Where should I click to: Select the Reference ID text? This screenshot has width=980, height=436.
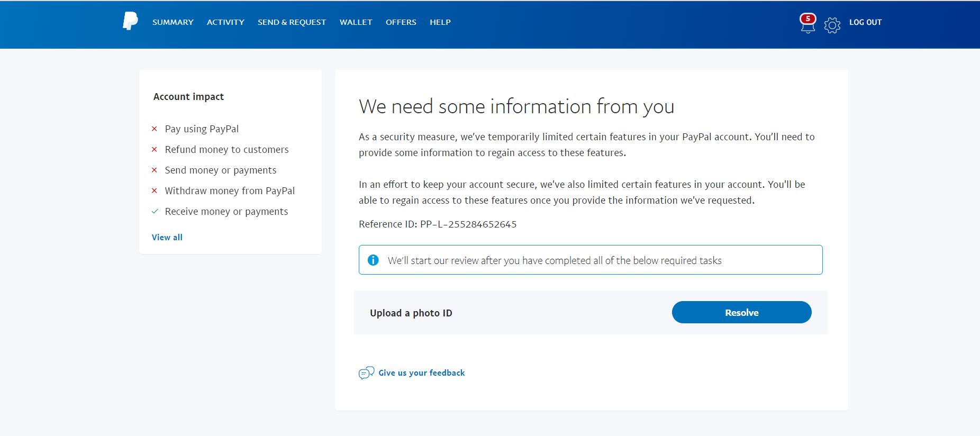438,224
